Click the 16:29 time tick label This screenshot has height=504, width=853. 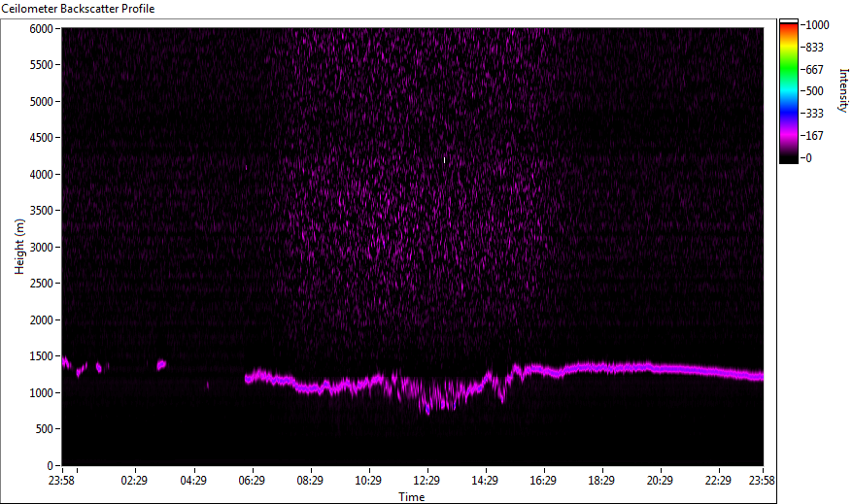(x=543, y=481)
